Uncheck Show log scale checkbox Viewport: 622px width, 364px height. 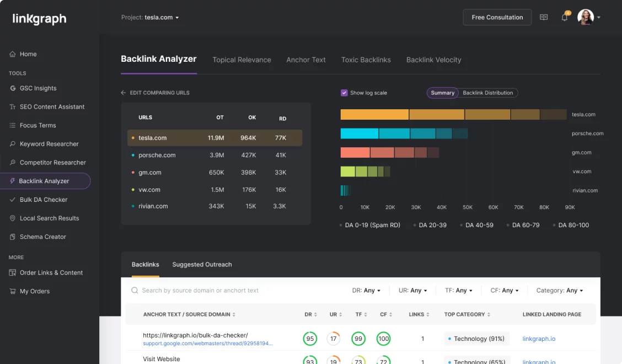(344, 93)
